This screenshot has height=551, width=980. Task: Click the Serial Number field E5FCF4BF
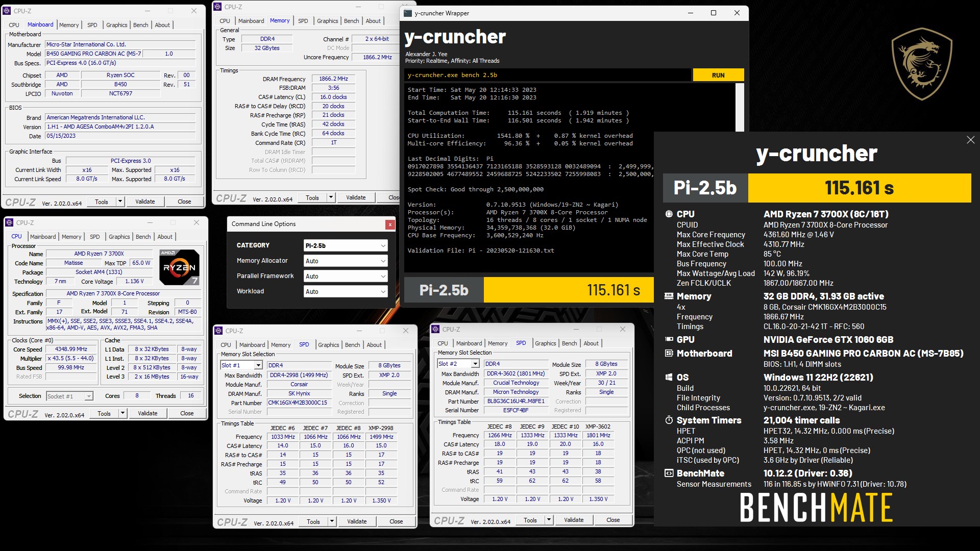tap(516, 410)
